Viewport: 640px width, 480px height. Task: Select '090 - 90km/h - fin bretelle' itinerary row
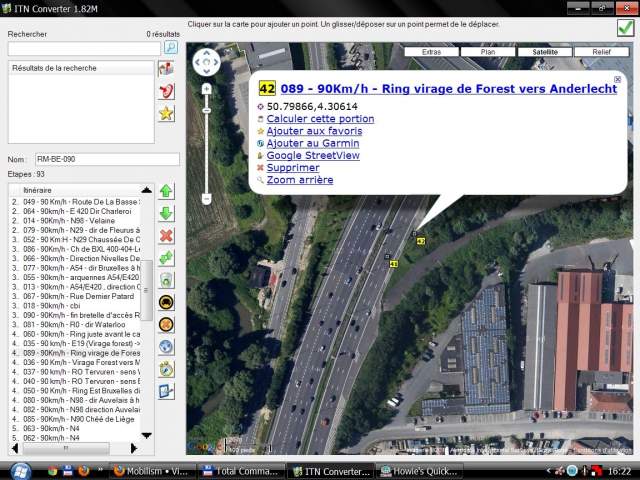(x=80, y=315)
